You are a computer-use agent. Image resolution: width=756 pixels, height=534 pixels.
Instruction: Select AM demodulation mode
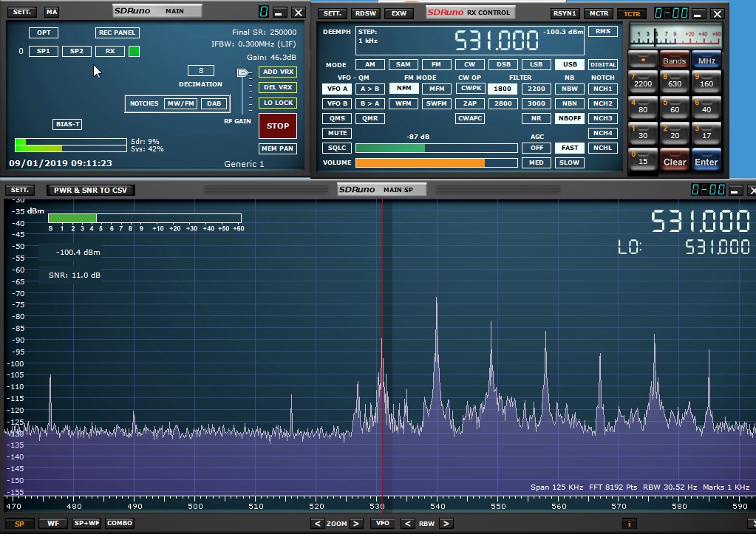click(x=370, y=64)
